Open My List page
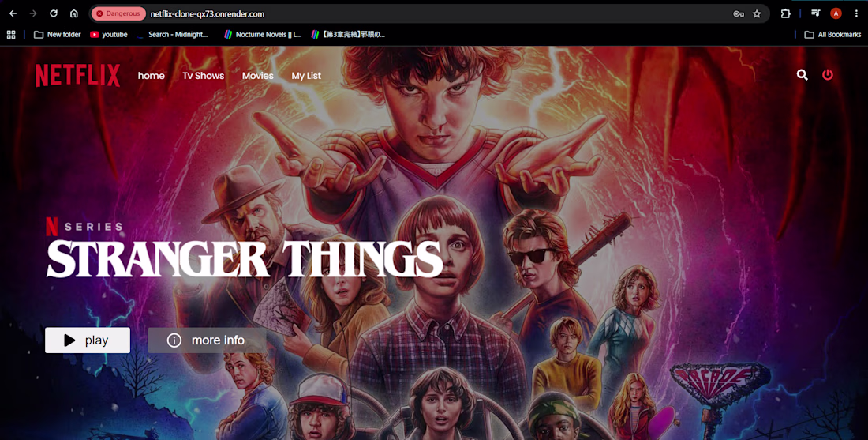This screenshot has width=868, height=440. click(x=306, y=76)
